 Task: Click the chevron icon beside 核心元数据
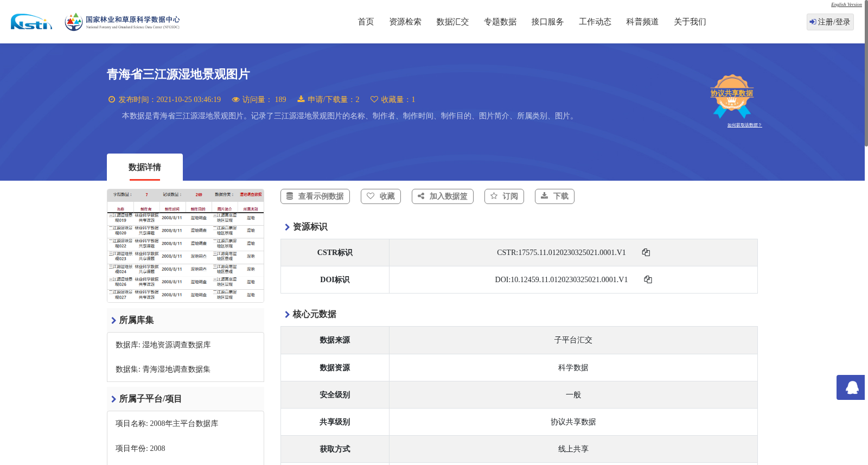[x=287, y=315]
